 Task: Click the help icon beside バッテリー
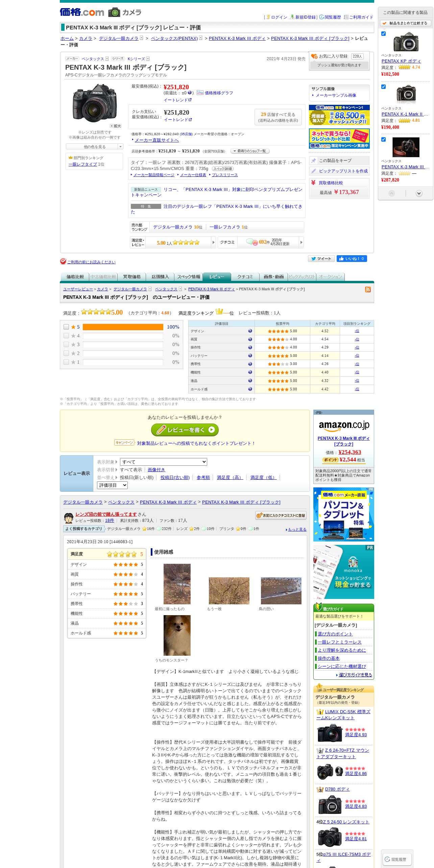(x=250, y=356)
